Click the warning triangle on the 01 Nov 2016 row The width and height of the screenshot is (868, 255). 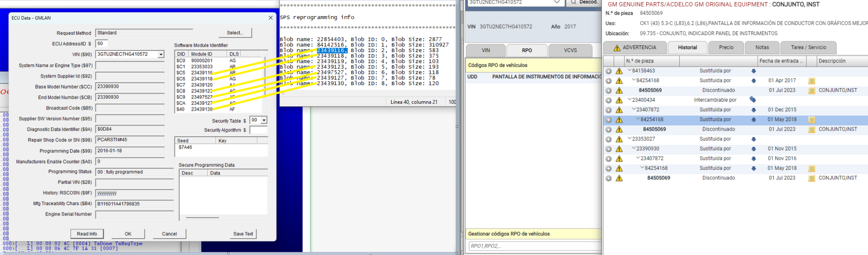point(619,159)
